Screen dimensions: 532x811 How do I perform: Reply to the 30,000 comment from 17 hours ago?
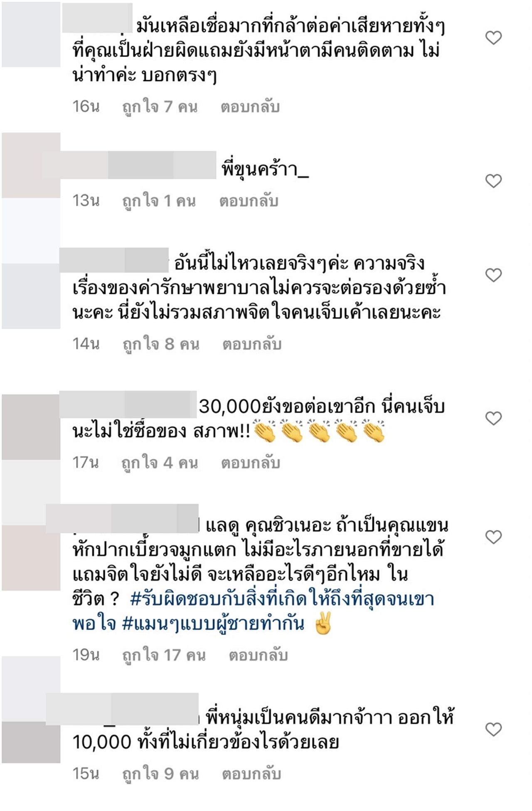(250, 463)
